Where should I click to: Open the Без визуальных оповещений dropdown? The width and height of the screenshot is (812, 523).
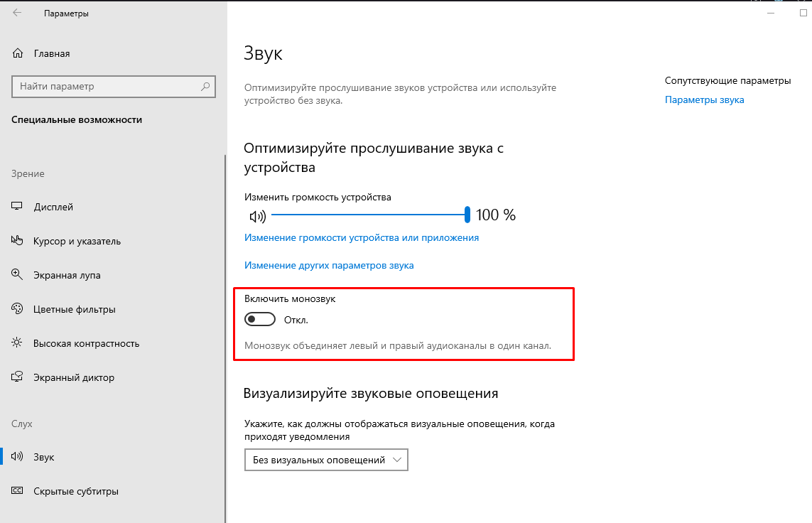click(x=326, y=460)
